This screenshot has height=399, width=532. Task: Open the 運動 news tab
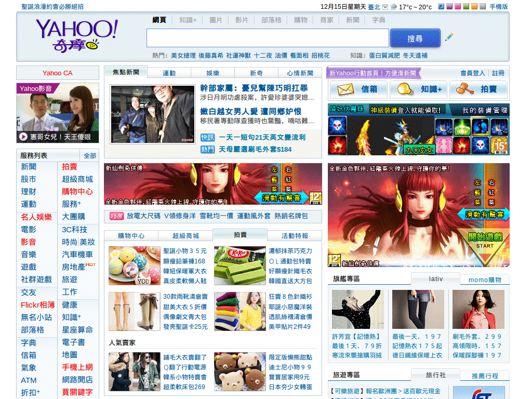(x=169, y=73)
